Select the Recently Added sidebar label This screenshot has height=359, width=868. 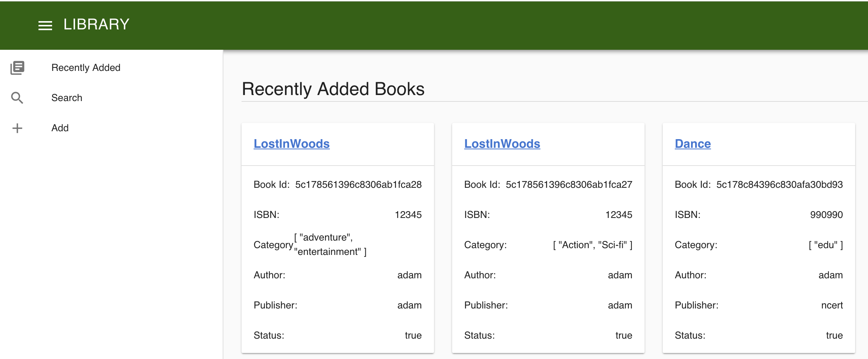86,68
